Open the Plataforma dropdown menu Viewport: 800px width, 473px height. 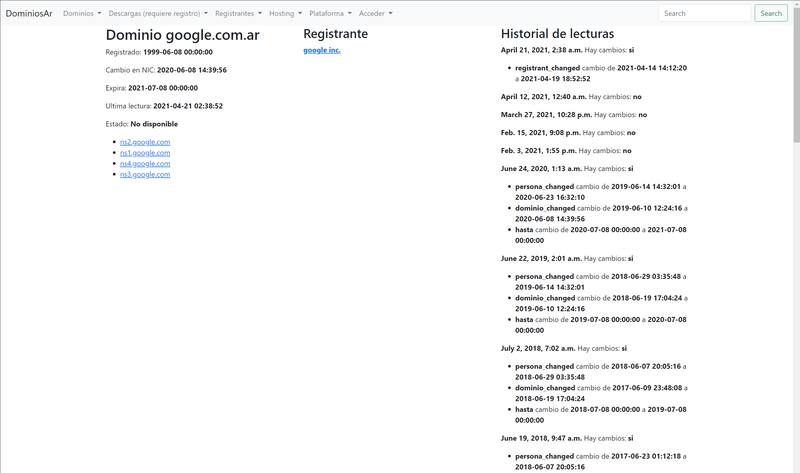pos(330,14)
